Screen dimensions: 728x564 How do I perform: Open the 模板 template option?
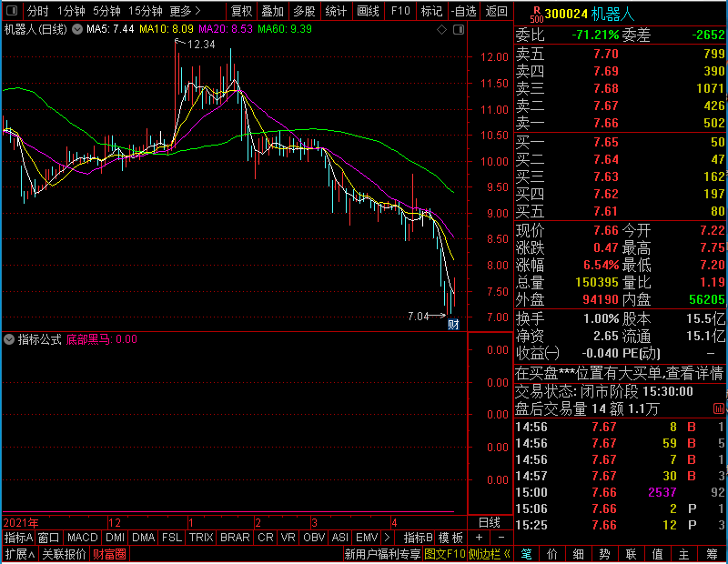pyautogui.click(x=450, y=538)
